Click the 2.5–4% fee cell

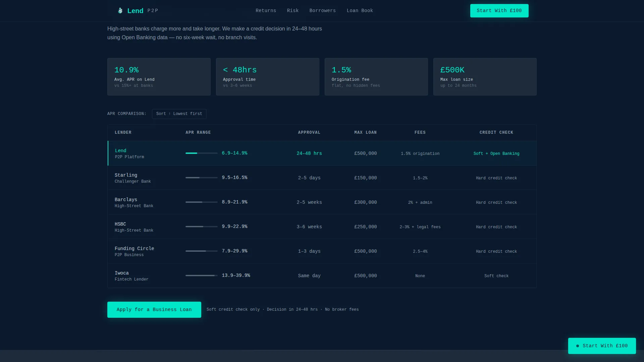[420, 252]
